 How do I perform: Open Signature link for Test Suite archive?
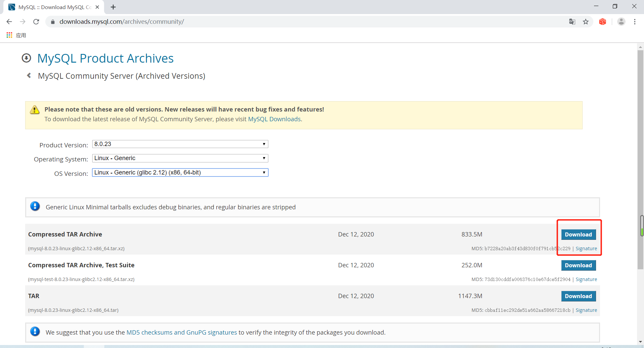[586, 279]
